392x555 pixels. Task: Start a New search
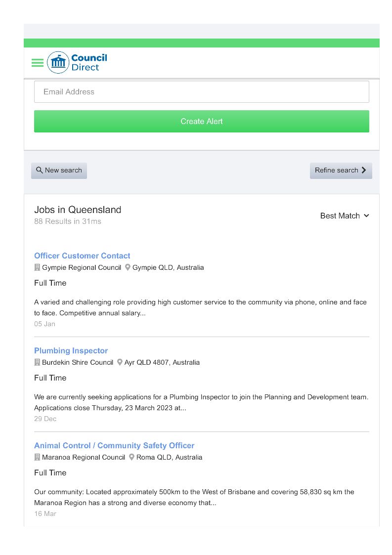click(x=59, y=171)
